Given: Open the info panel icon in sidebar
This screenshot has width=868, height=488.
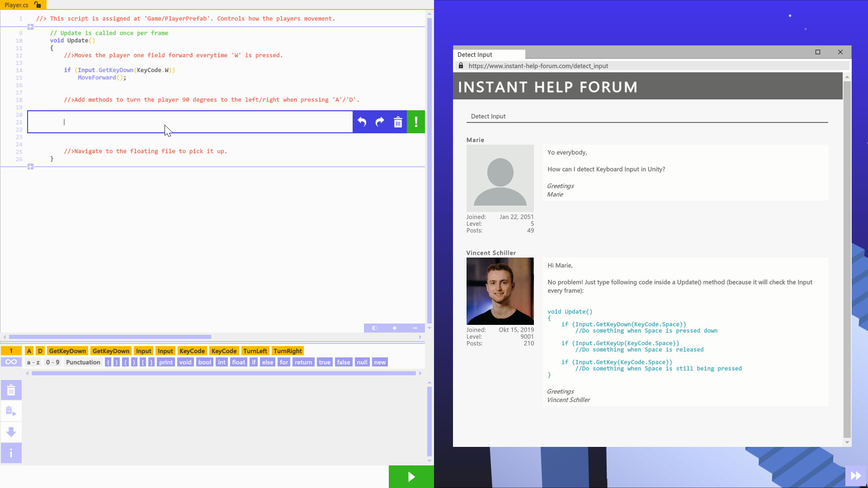Looking at the screenshot, I should click(x=11, y=453).
